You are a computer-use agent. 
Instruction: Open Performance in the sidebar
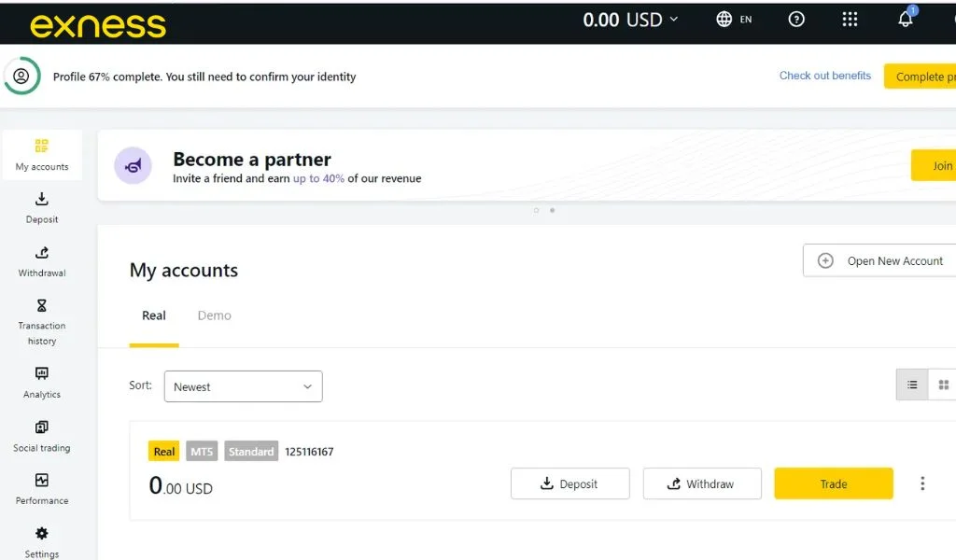click(42, 488)
